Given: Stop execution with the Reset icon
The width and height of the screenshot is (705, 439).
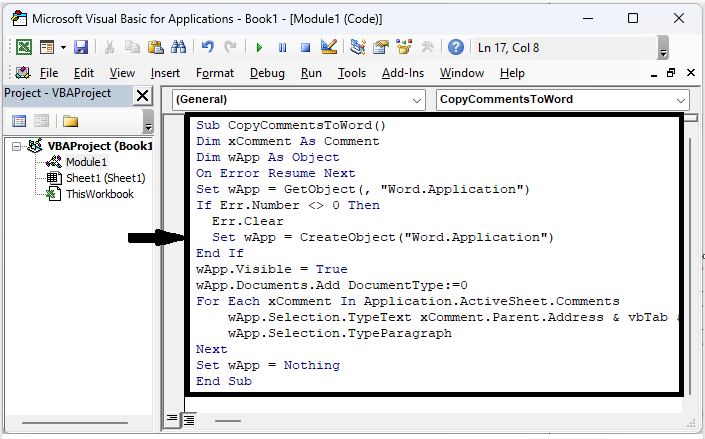Looking at the screenshot, I should pyautogui.click(x=304, y=47).
